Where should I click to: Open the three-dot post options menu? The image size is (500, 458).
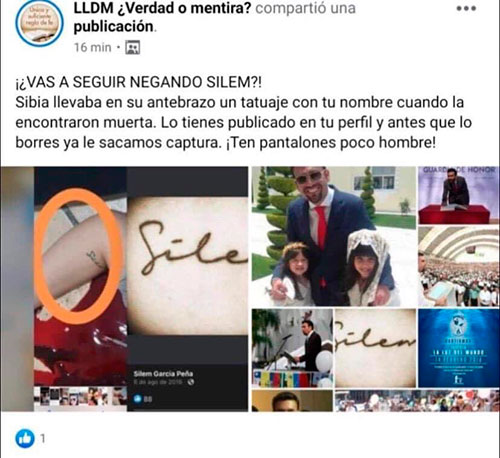coord(466,9)
